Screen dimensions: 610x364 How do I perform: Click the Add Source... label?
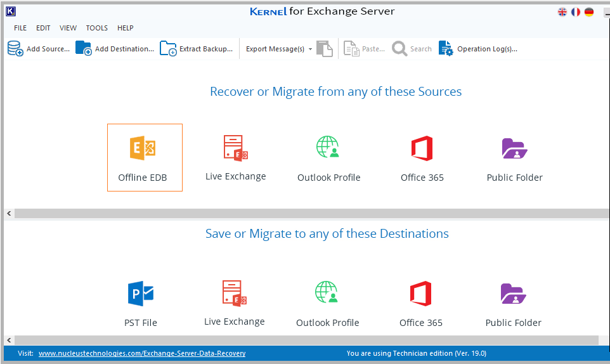pos(48,49)
